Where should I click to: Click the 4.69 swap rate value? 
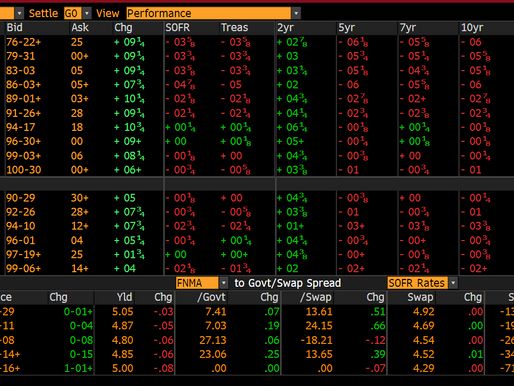point(424,325)
